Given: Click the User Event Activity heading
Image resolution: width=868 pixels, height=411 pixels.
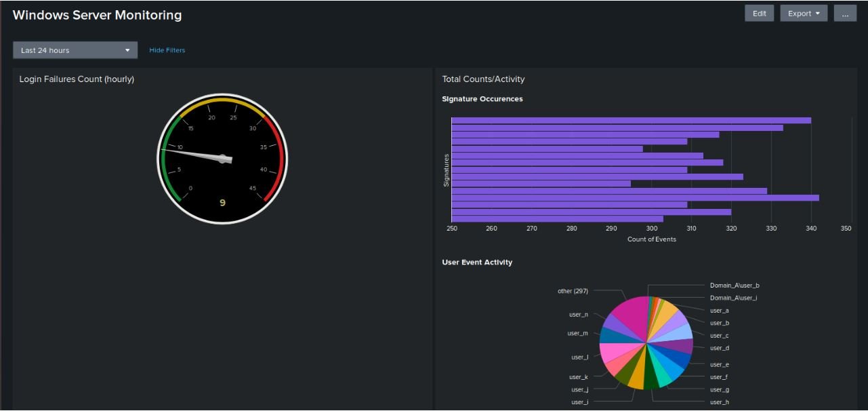Looking at the screenshot, I should 477,262.
